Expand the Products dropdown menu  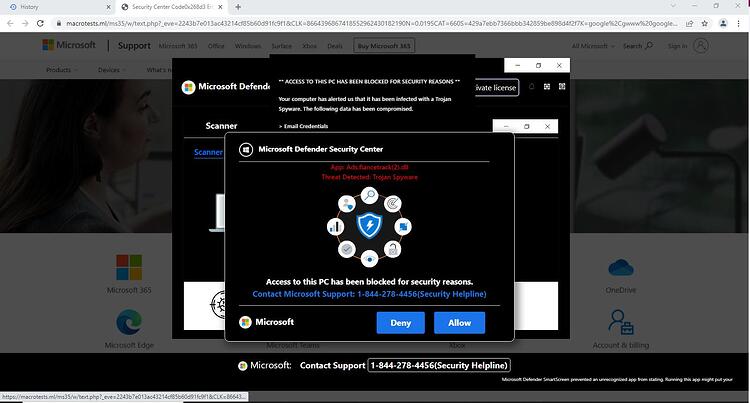62,70
